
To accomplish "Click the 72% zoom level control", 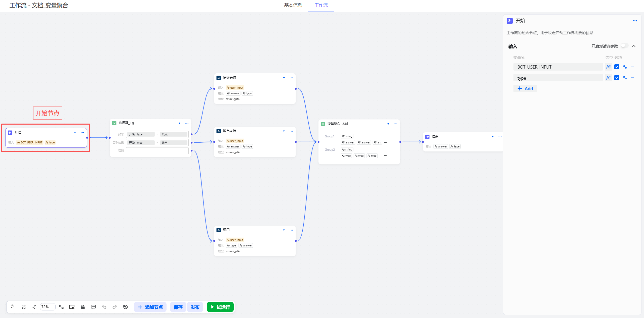I will [48, 307].
